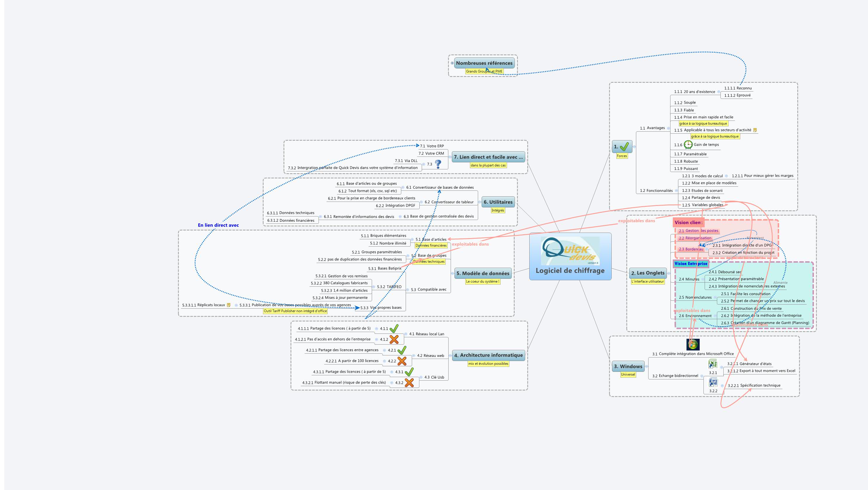
Task: Select subtopic 5.3.1 Bases Batiprix
Action: (x=385, y=269)
